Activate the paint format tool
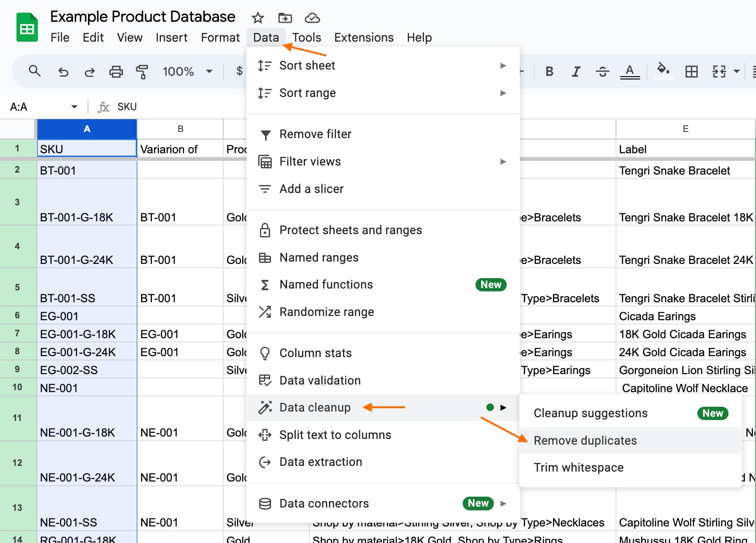 (x=142, y=72)
